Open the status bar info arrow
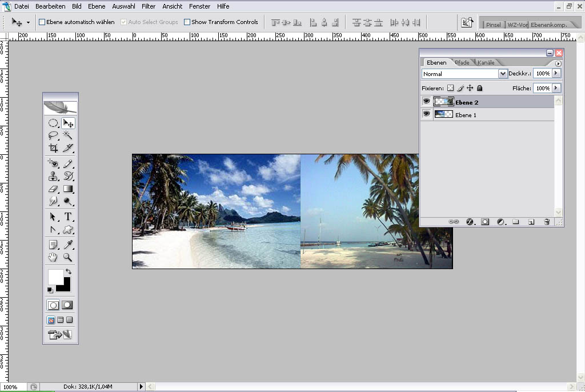The image size is (585, 392). (141, 387)
